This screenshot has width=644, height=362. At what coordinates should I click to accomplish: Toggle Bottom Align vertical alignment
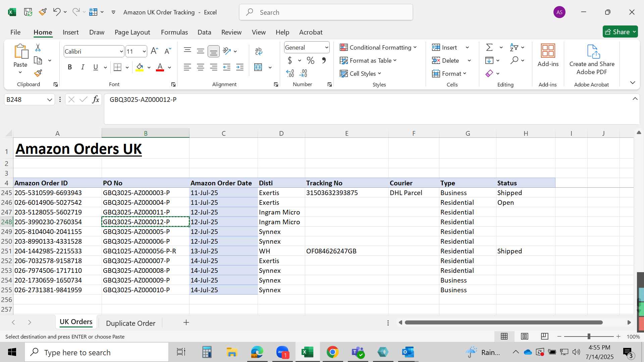coord(214,51)
